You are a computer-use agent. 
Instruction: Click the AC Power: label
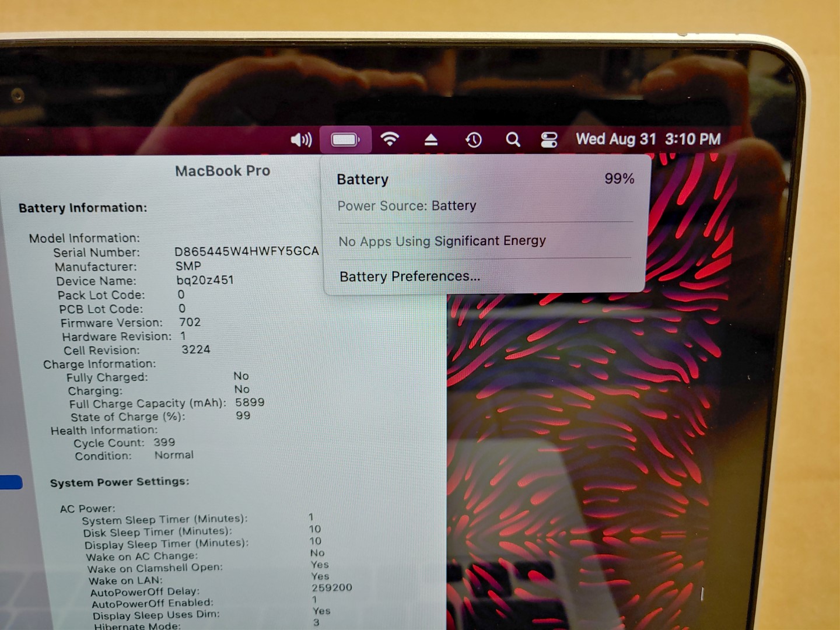(87, 509)
